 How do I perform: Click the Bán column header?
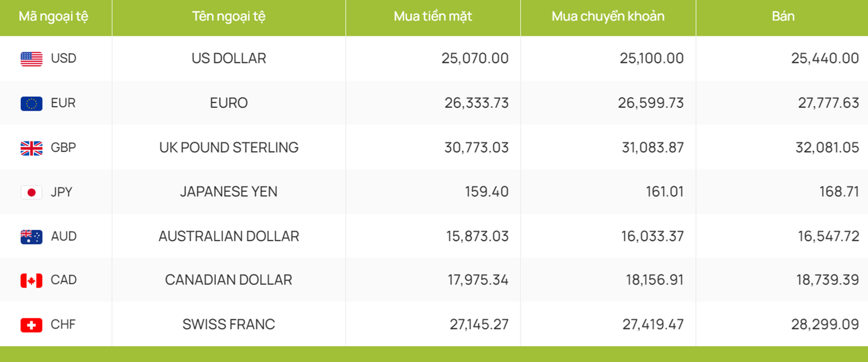[x=783, y=16]
